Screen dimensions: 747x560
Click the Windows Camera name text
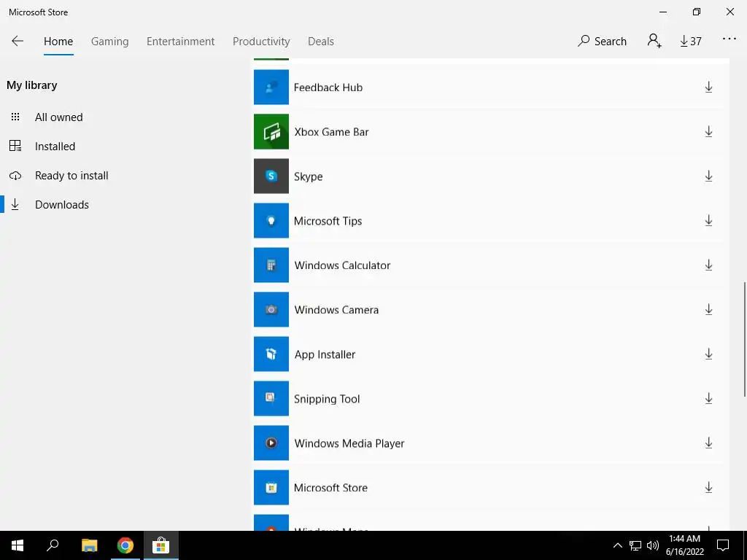click(x=336, y=310)
